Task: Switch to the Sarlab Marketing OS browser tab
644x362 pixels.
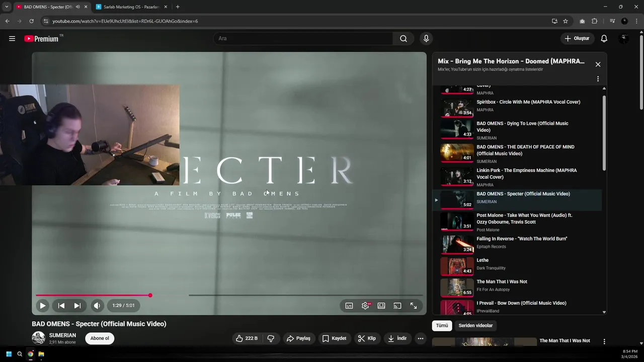Action: pos(132,7)
